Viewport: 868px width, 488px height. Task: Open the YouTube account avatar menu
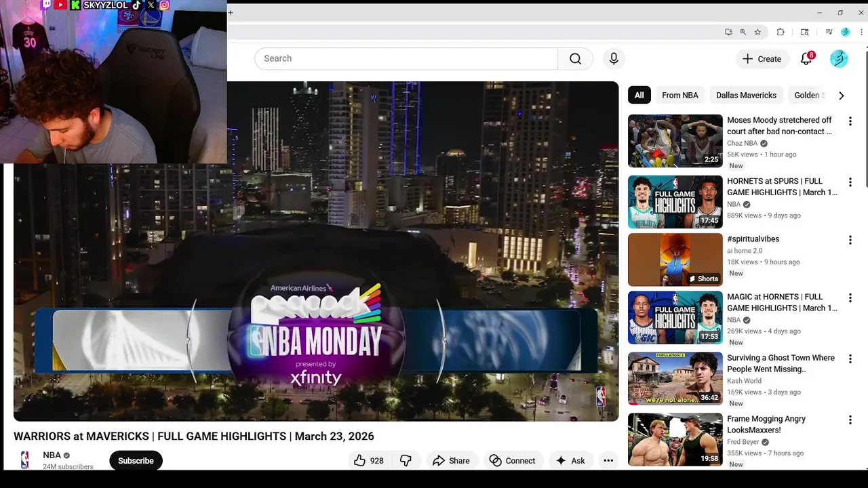pos(839,59)
